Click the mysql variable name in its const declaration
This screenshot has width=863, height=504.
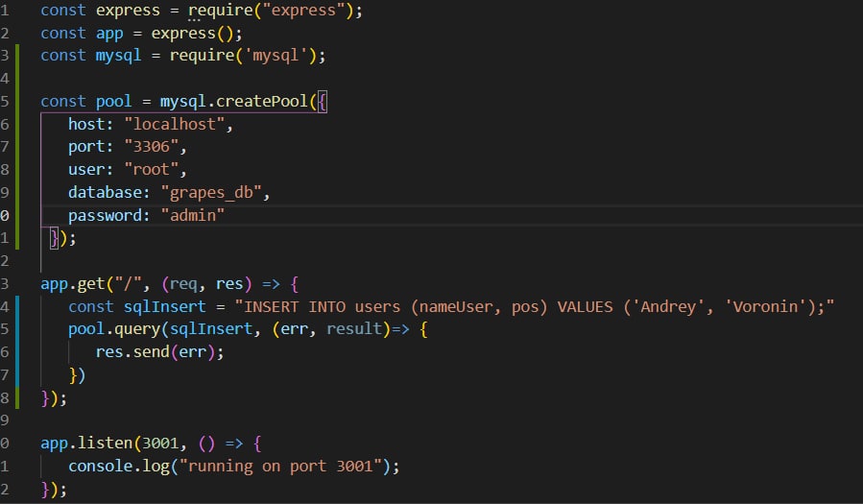coord(118,55)
